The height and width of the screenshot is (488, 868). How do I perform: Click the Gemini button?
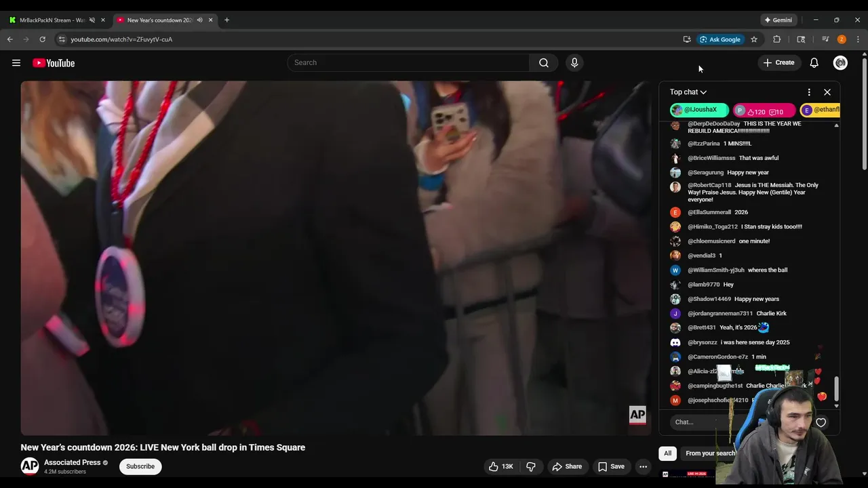778,20
